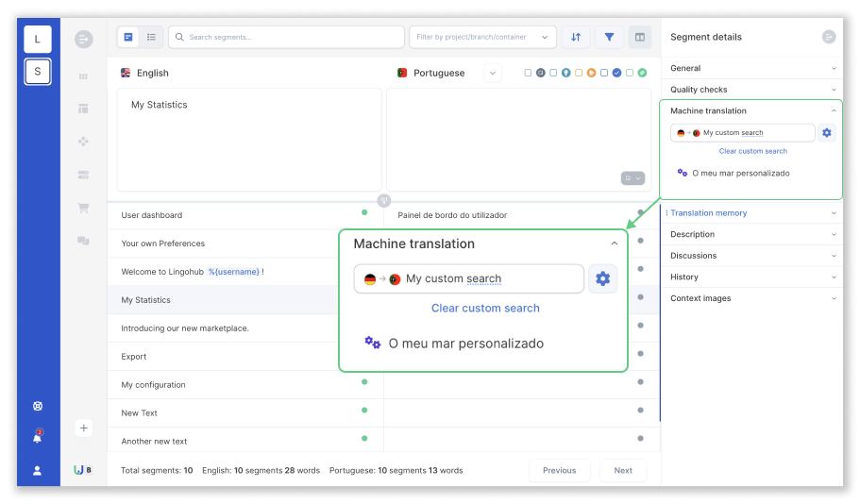The height and width of the screenshot is (504, 860).
Task: Click the sort arrows icon
Action: (576, 37)
